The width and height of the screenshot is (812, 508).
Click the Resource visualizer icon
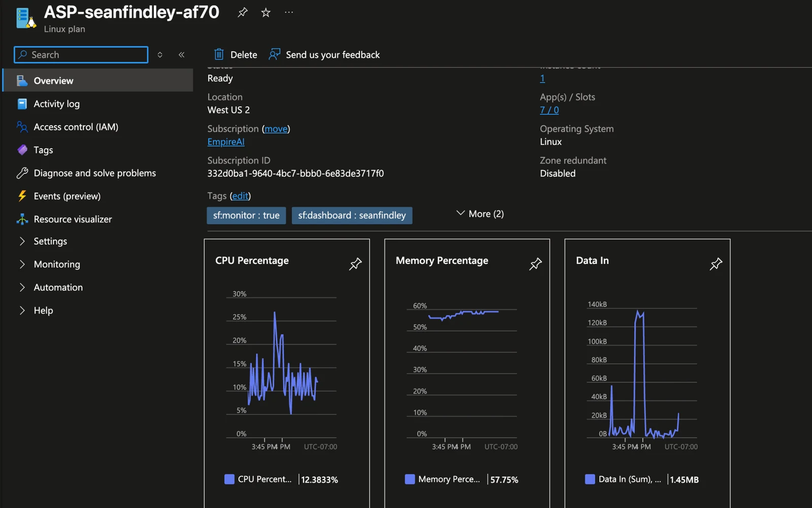(x=22, y=219)
